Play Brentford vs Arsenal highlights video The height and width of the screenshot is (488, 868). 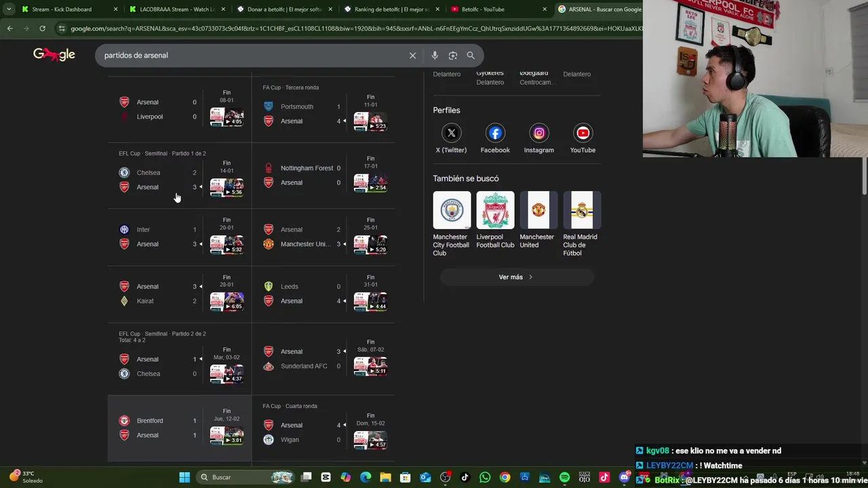point(226,435)
